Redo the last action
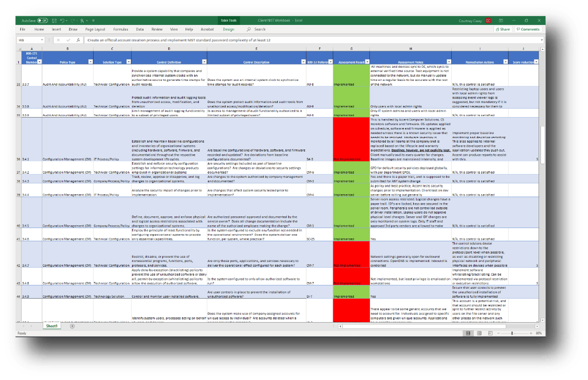The width and height of the screenshot is (588, 380). click(73, 21)
